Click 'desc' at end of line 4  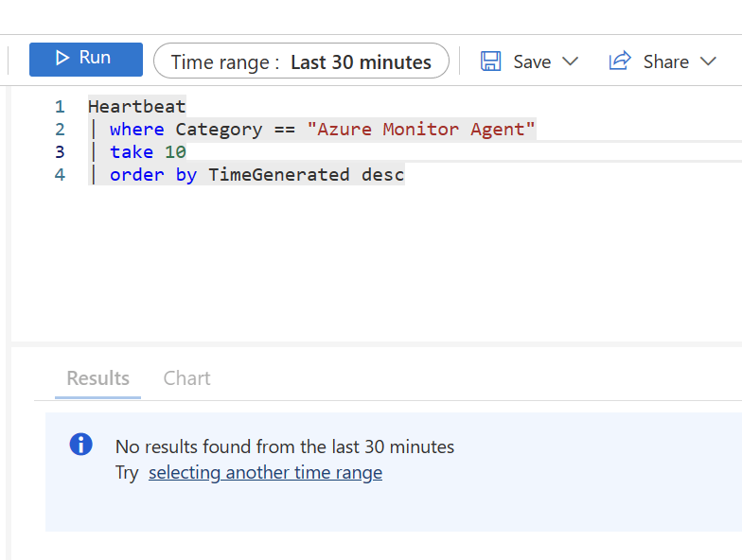point(382,174)
